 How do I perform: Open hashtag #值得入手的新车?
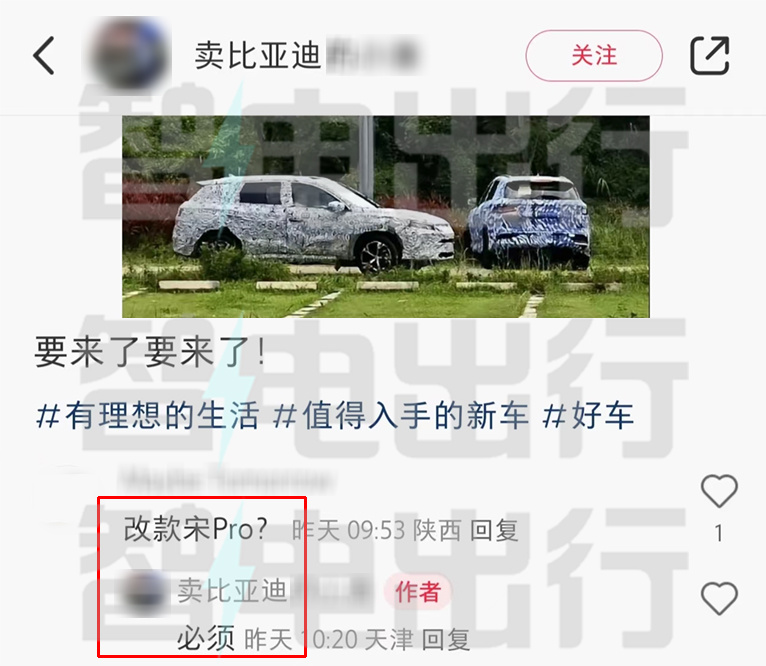click(400, 416)
